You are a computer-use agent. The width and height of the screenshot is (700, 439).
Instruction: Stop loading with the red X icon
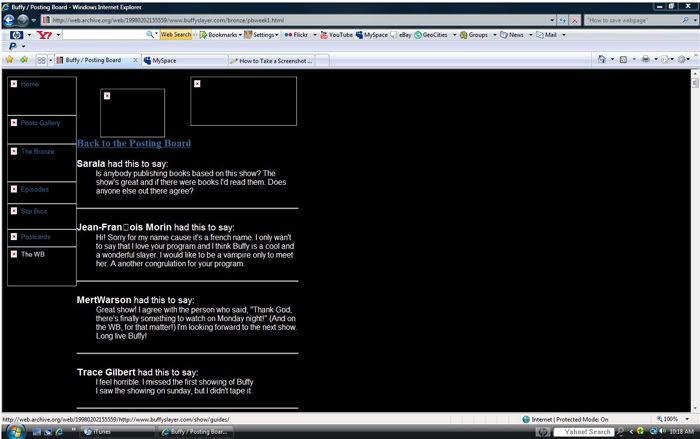[x=575, y=20]
